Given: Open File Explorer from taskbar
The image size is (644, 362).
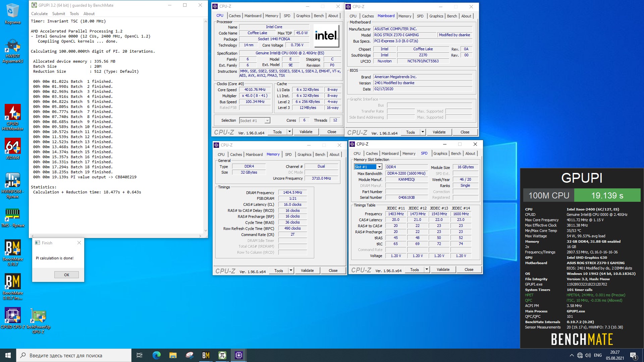Looking at the screenshot, I should pyautogui.click(x=173, y=355).
